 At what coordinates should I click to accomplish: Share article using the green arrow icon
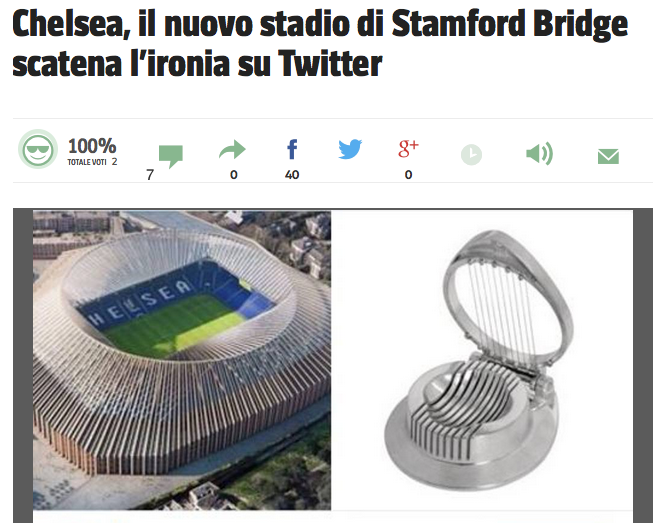click(x=232, y=149)
